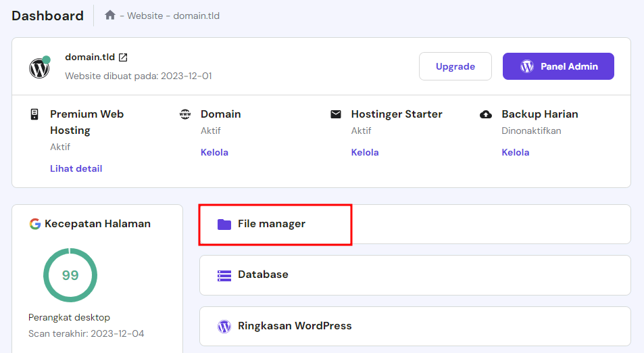Click the Database stack icon
Screen dimensions: 644x353
[x=224, y=275]
